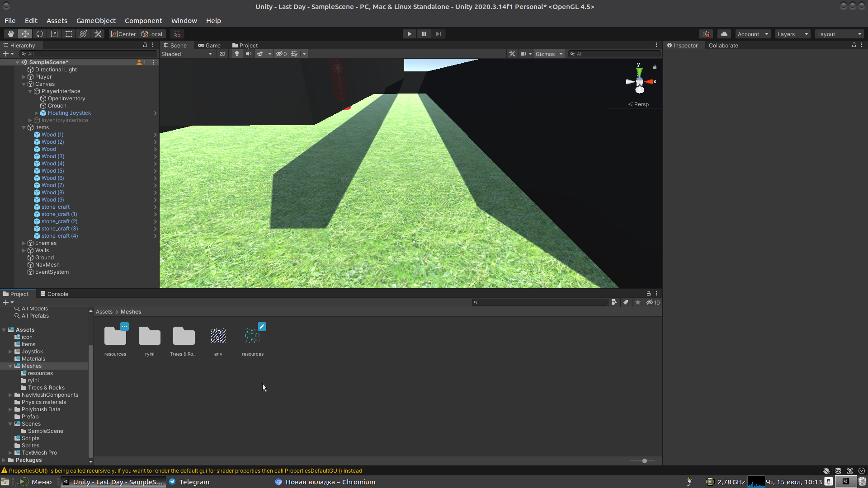Open the Account dropdown
This screenshot has width=868, height=488.
click(x=752, y=34)
